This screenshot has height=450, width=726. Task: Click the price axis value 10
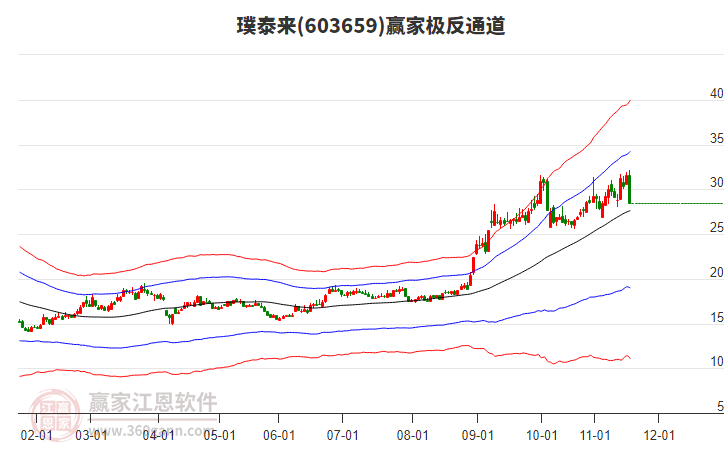717,362
